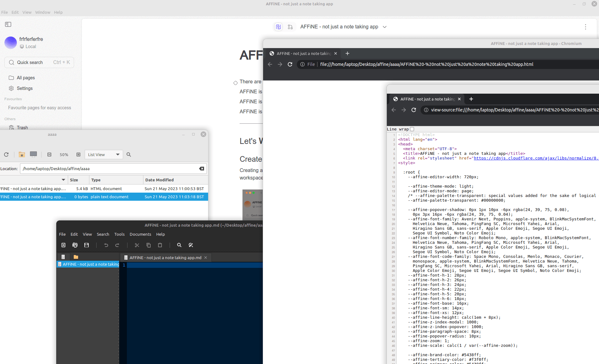Toggle the Name column sort arrow
The height and width of the screenshot is (364, 599).
coord(63,180)
